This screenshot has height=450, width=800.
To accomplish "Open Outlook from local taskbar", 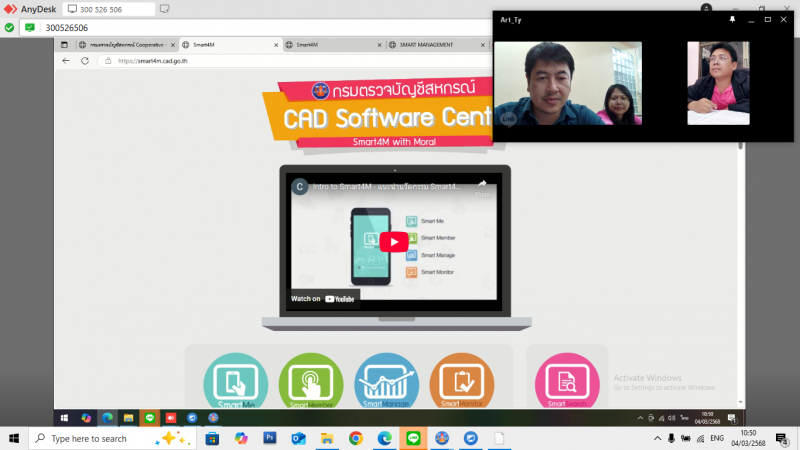I will (x=298, y=438).
